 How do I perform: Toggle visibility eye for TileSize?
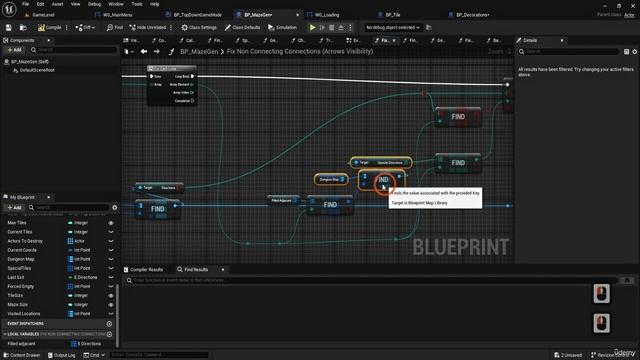point(111,296)
